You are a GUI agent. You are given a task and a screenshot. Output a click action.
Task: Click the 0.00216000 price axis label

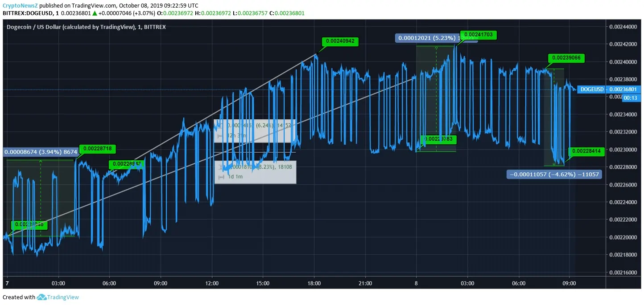coord(622,272)
